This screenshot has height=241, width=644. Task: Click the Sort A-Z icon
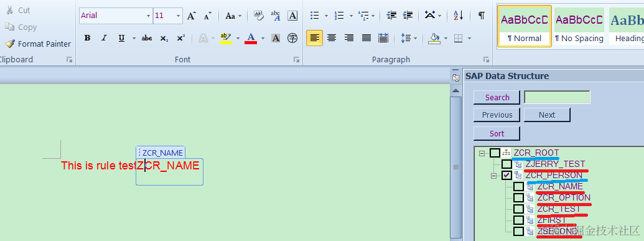point(459,16)
